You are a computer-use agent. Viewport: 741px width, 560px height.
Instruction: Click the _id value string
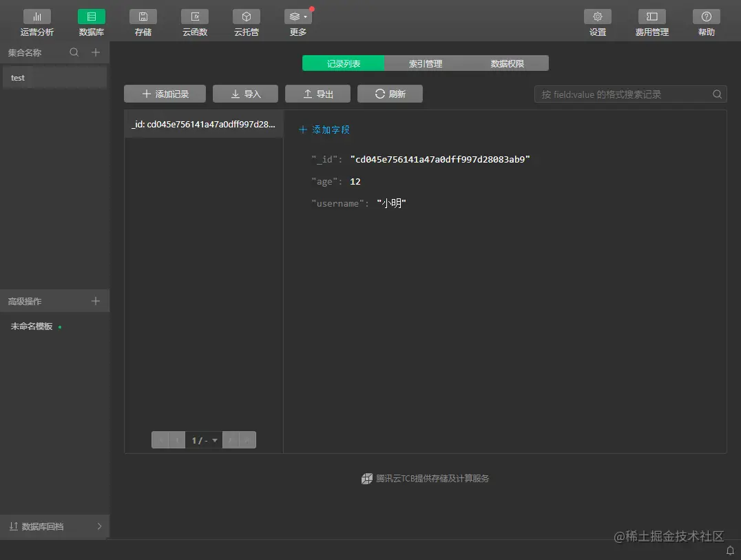440,159
